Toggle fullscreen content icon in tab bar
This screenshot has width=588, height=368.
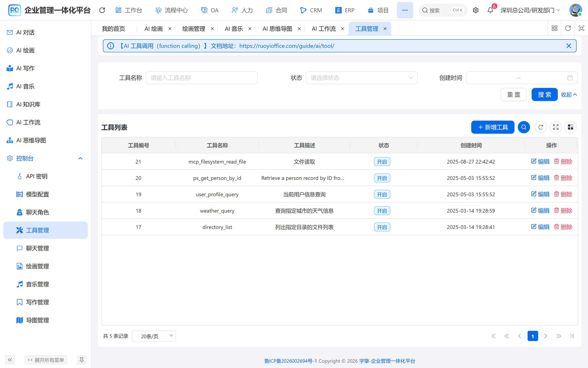tap(581, 28)
